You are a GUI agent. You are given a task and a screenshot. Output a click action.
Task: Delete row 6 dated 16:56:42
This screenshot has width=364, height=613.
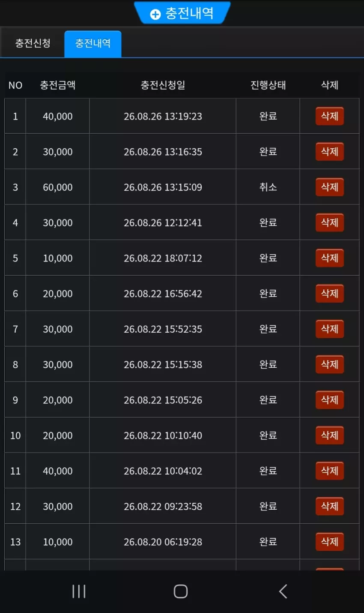330,294
